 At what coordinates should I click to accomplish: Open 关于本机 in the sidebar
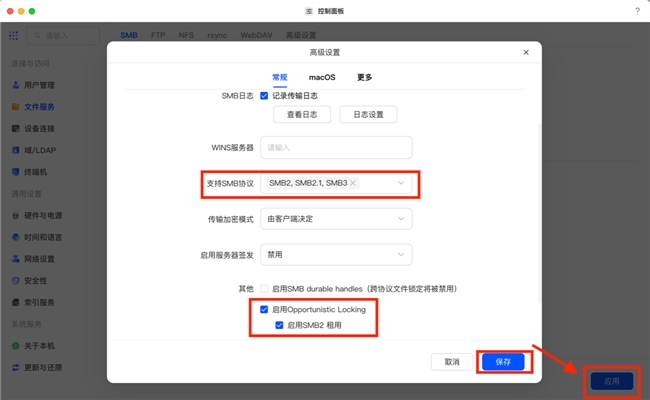pyautogui.click(x=39, y=346)
